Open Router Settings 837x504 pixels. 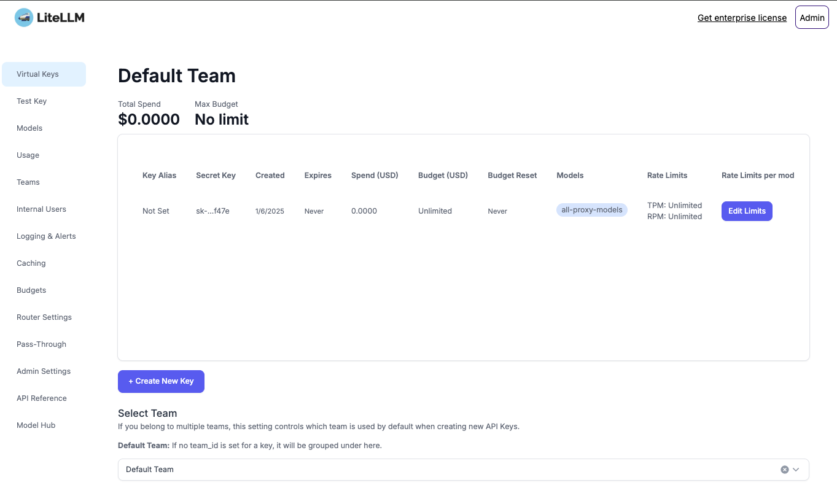[x=44, y=317]
